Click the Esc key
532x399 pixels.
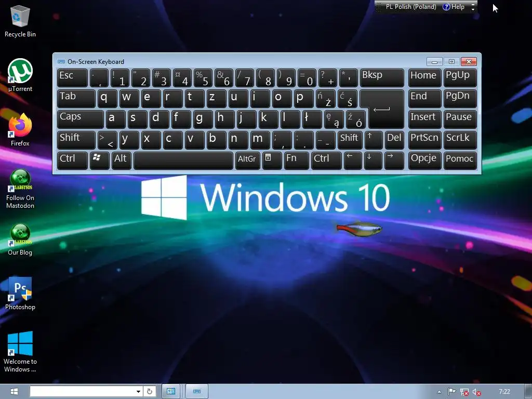click(x=72, y=78)
